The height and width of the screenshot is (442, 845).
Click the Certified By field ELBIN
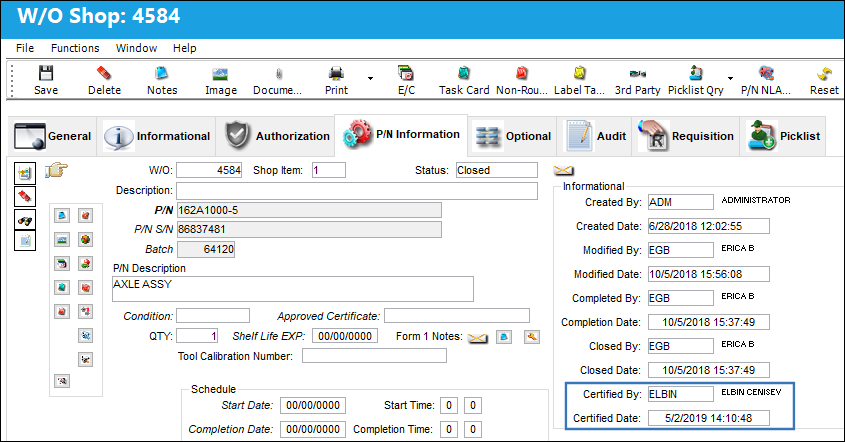point(681,394)
